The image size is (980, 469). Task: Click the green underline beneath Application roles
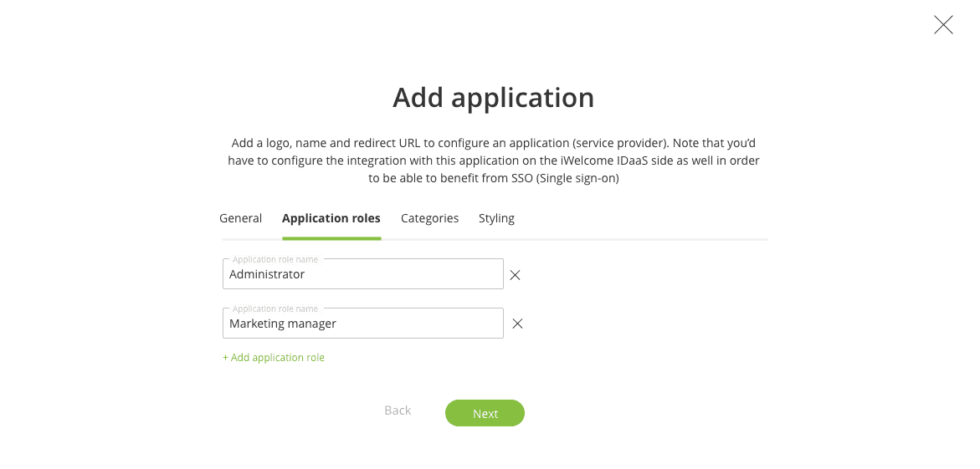331,239
